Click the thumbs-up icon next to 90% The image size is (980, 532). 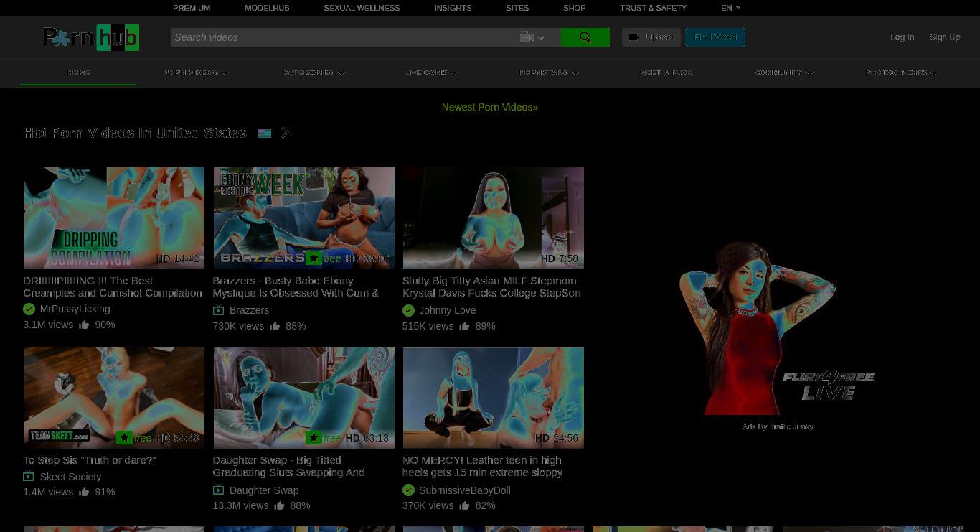click(84, 325)
